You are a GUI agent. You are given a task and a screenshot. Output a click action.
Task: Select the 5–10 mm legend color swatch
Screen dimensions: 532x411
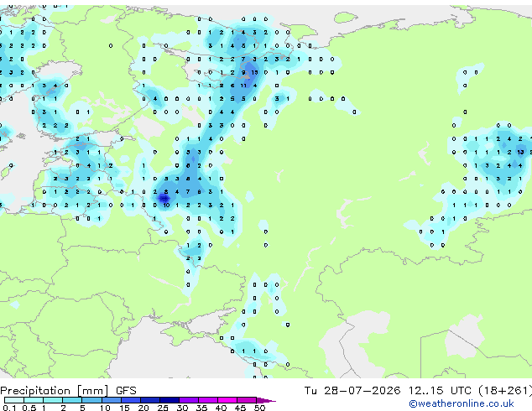tap(91, 400)
